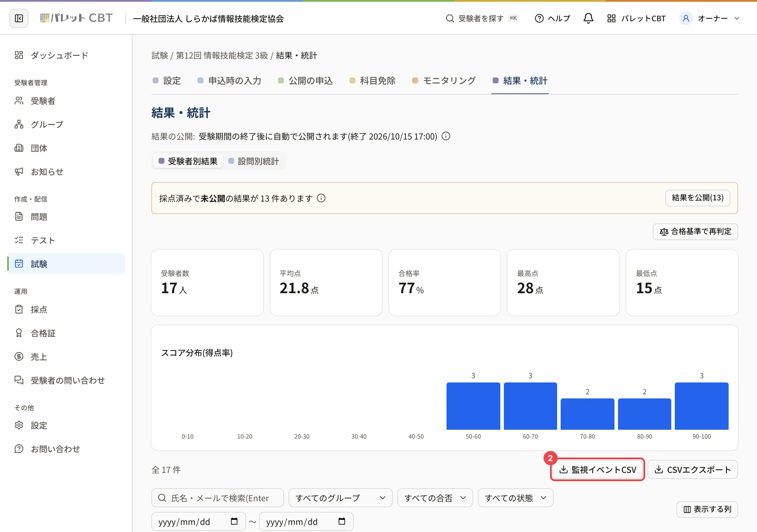
Task: Open 問題 in the sidebar
Action: (66, 217)
